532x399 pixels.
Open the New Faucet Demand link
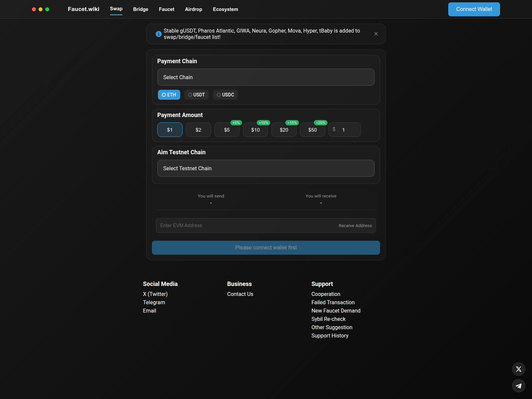pyautogui.click(x=336, y=311)
